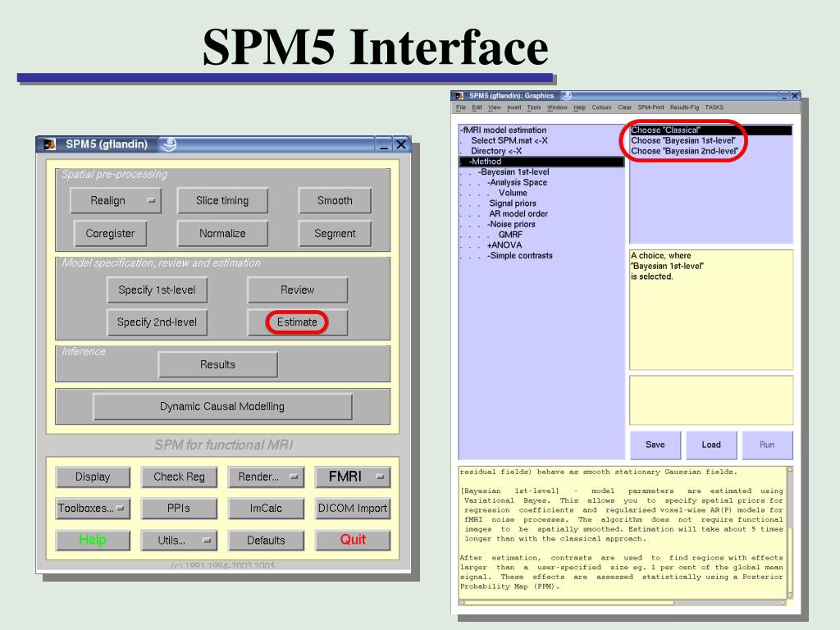Click the help text vertical scrollbar
The height and width of the screenshot is (630, 840).
789,533
